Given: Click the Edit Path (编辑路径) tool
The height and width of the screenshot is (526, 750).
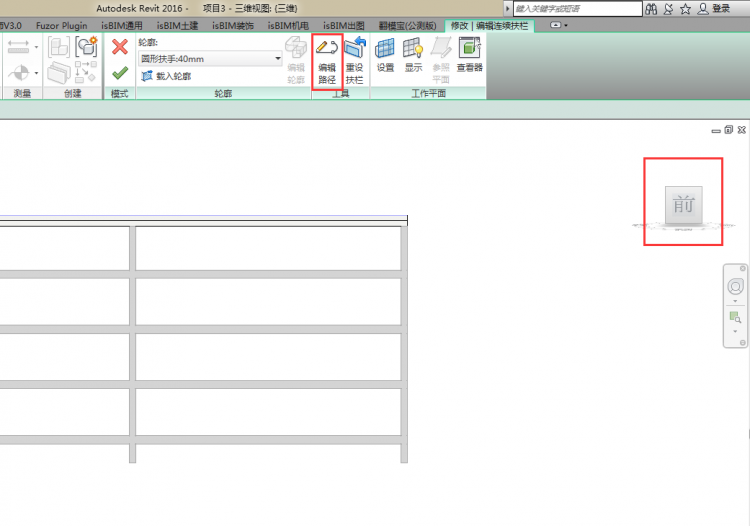Looking at the screenshot, I should click(327, 60).
